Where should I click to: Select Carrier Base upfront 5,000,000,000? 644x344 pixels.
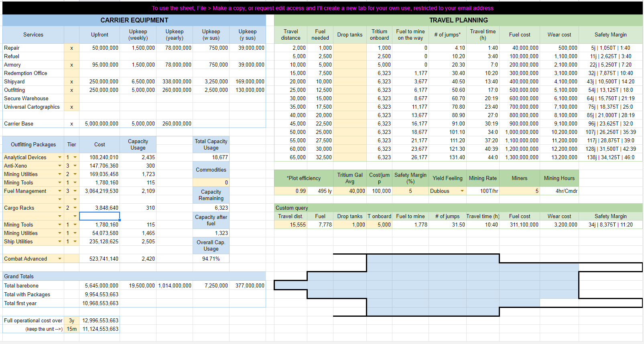point(100,124)
